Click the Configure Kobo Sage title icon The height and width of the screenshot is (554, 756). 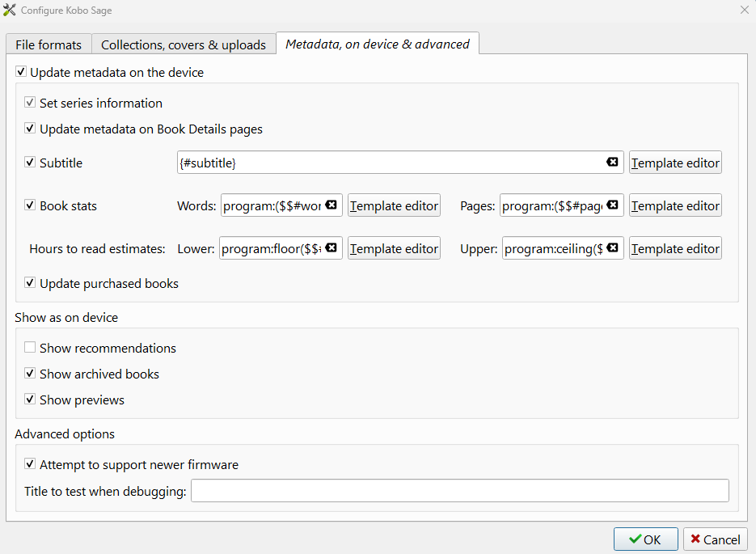pyautogui.click(x=10, y=10)
